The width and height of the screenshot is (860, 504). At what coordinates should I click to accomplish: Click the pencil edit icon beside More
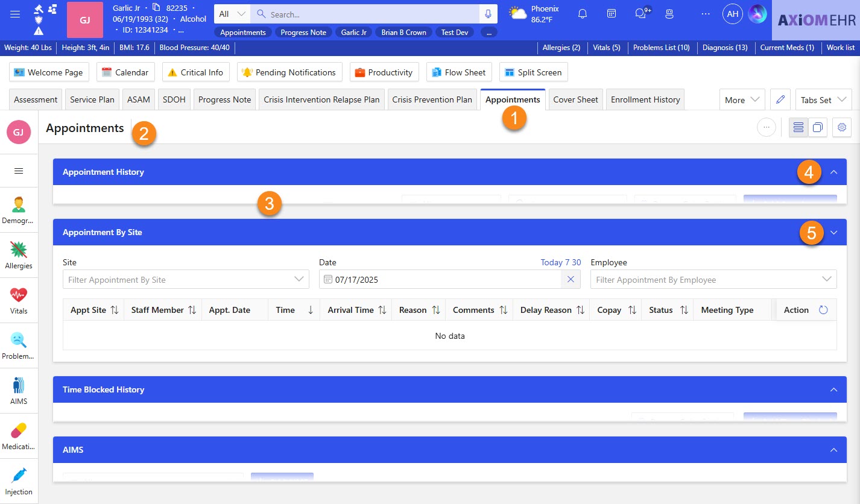coord(780,100)
